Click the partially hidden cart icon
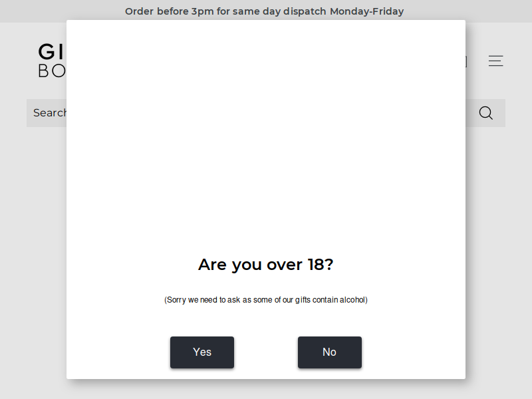The width and height of the screenshot is (532, 399). [467, 61]
